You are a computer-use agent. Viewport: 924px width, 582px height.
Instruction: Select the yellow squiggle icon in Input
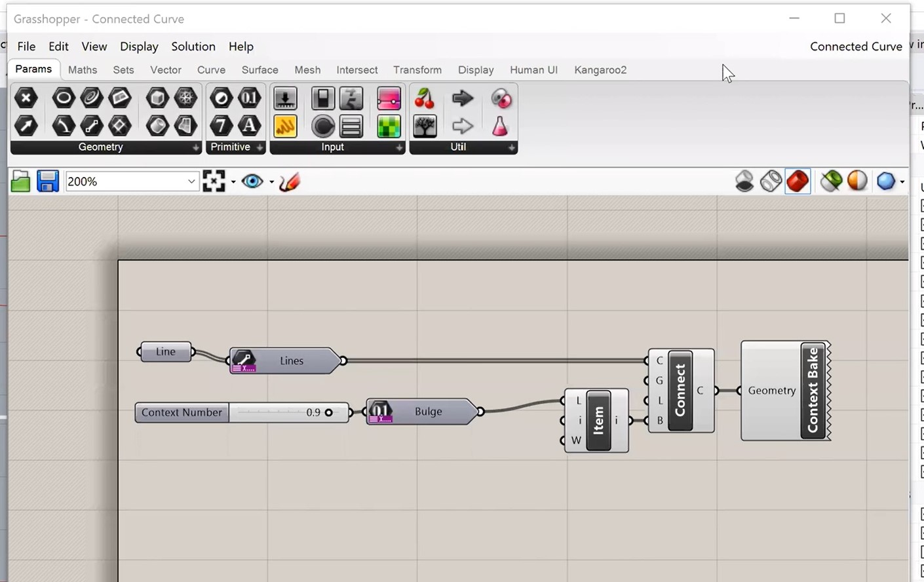[285, 126]
